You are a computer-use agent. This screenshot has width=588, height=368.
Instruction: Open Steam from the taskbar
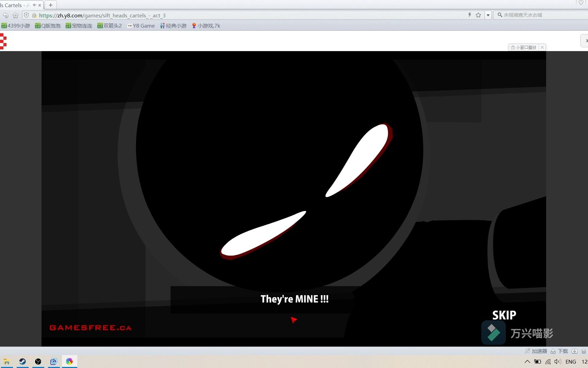(x=22, y=362)
